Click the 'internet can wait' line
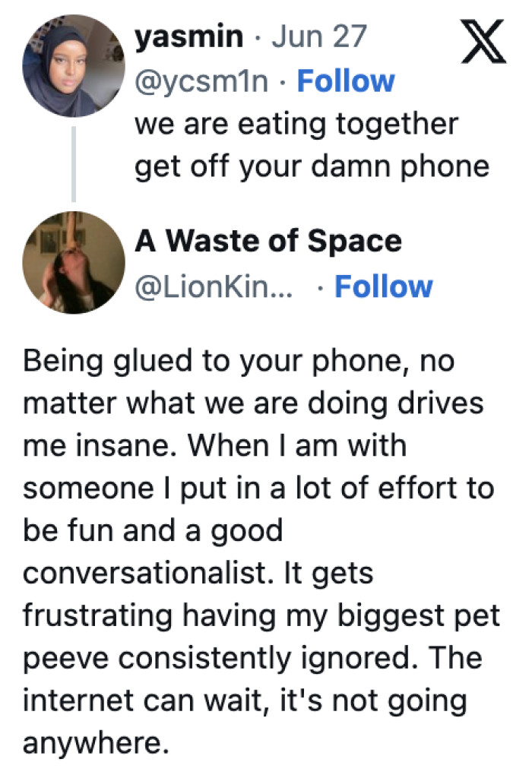Screen dimensions: 532x778 click(245, 701)
